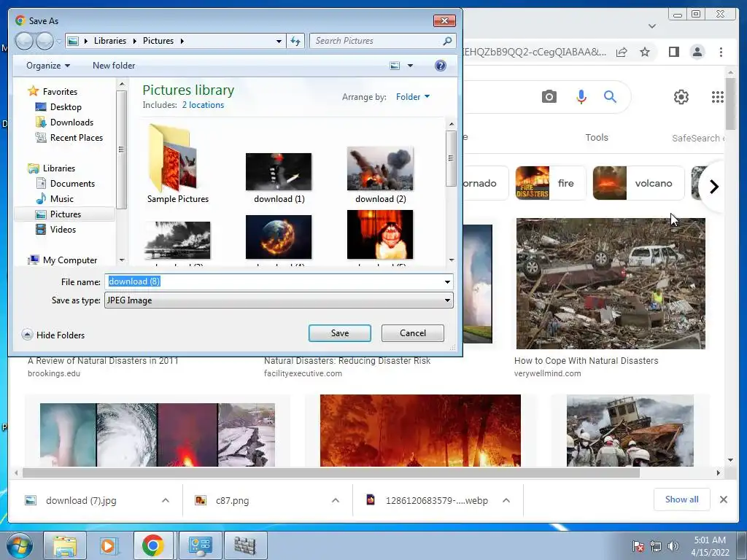Share this page from the address bar
This screenshot has width=747, height=560.
pos(622,52)
